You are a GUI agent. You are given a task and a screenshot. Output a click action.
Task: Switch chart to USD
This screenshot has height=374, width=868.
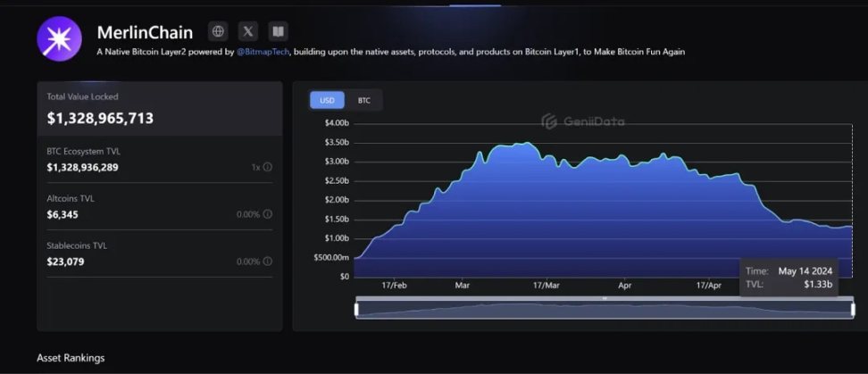point(327,101)
